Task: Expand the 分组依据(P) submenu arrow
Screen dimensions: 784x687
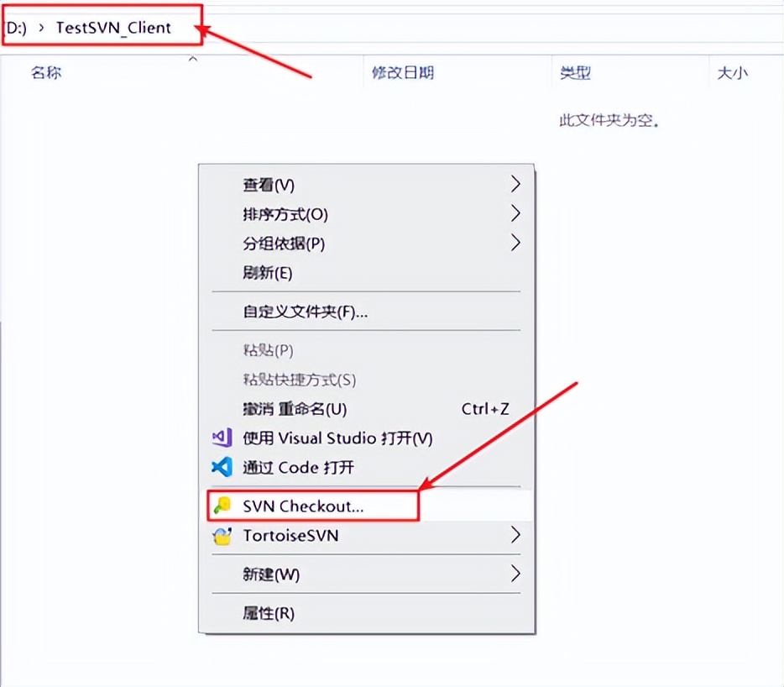Action: pyautogui.click(x=515, y=244)
